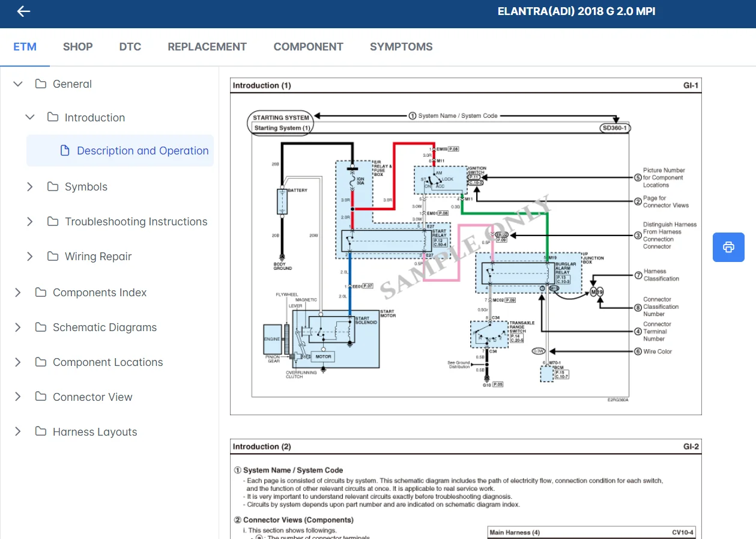This screenshot has height=539, width=756.
Task: Select the Symbols tree label
Action: point(86,187)
